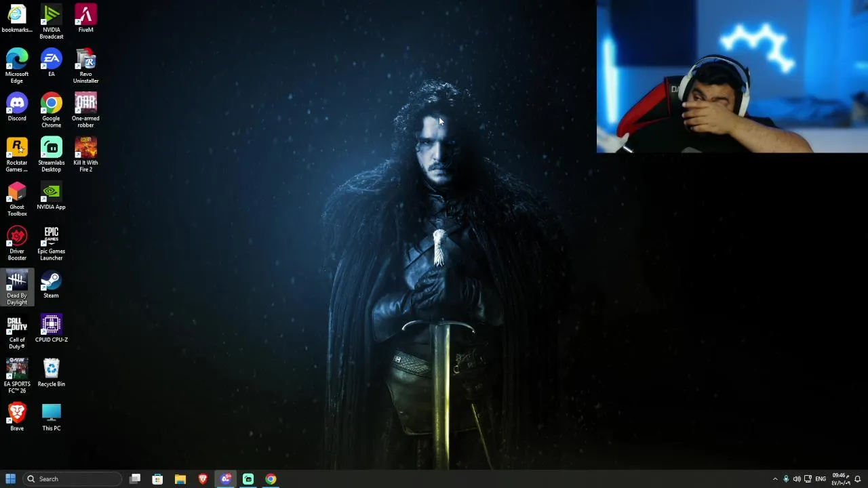
Task: Select the Revo Uninstaller desktop icon
Action: tap(85, 66)
